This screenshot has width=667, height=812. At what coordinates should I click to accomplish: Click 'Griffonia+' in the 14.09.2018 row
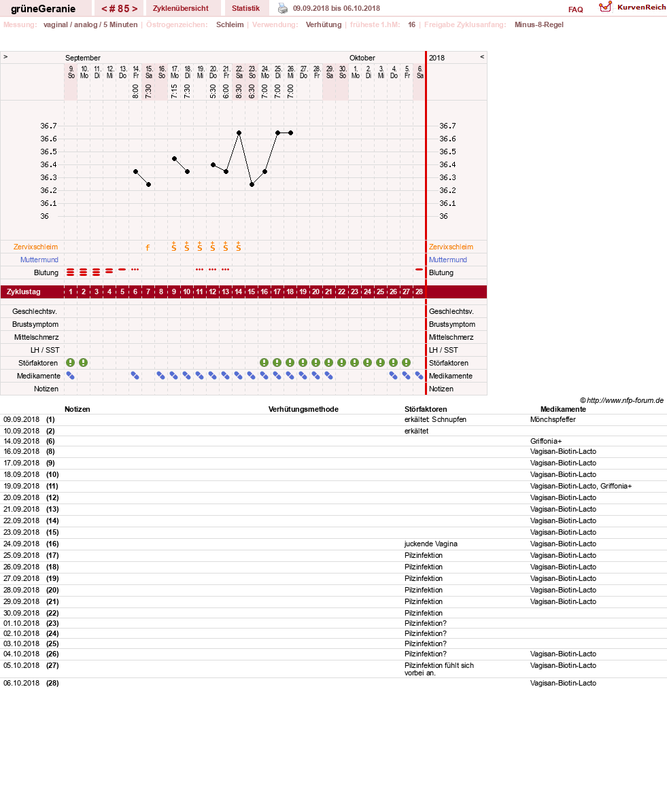coord(546,441)
